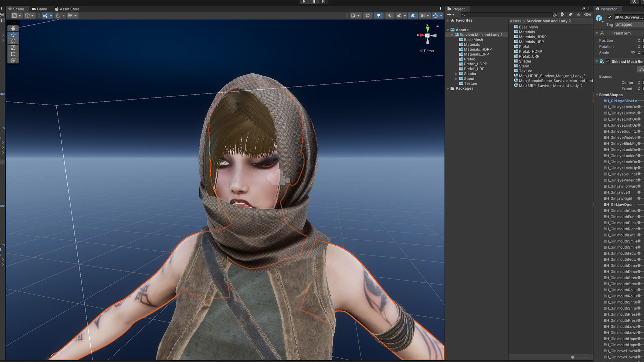Toggle 2D view mode

[368, 15]
